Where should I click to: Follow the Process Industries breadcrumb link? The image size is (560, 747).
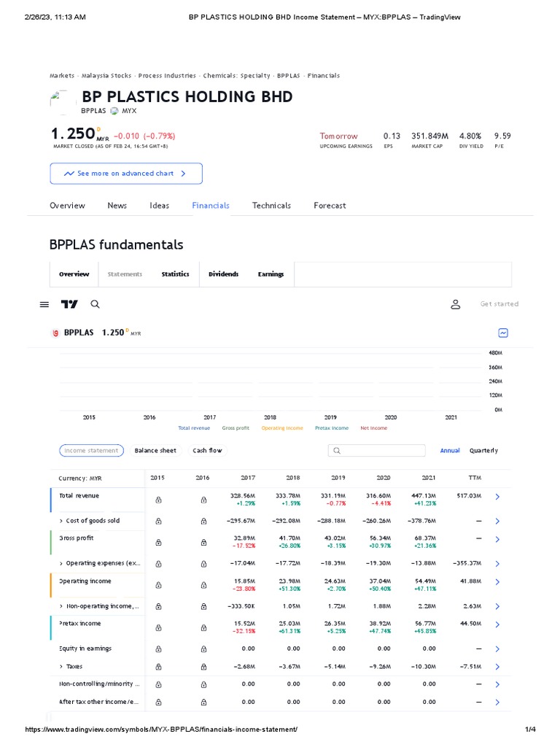click(167, 76)
